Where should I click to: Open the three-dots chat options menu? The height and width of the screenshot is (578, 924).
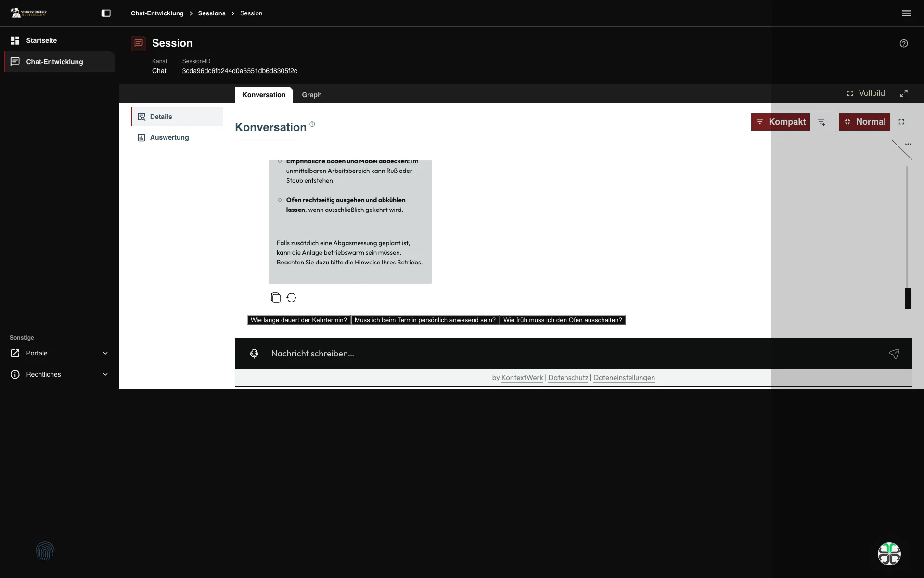908,144
